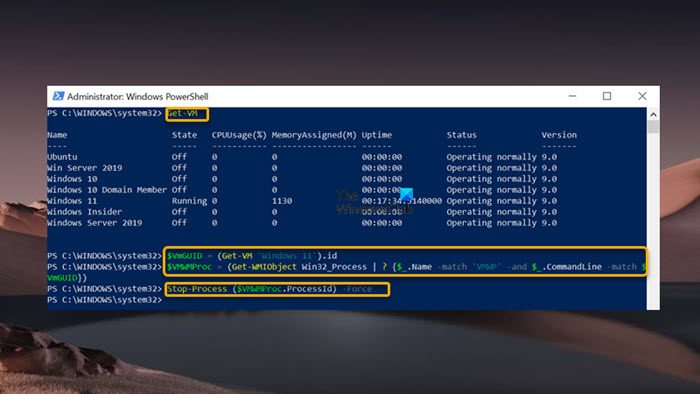Image resolution: width=700 pixels, height=394 pixels.
Task: Click the 'Get-VM' command text
Action: coord(182,113)
